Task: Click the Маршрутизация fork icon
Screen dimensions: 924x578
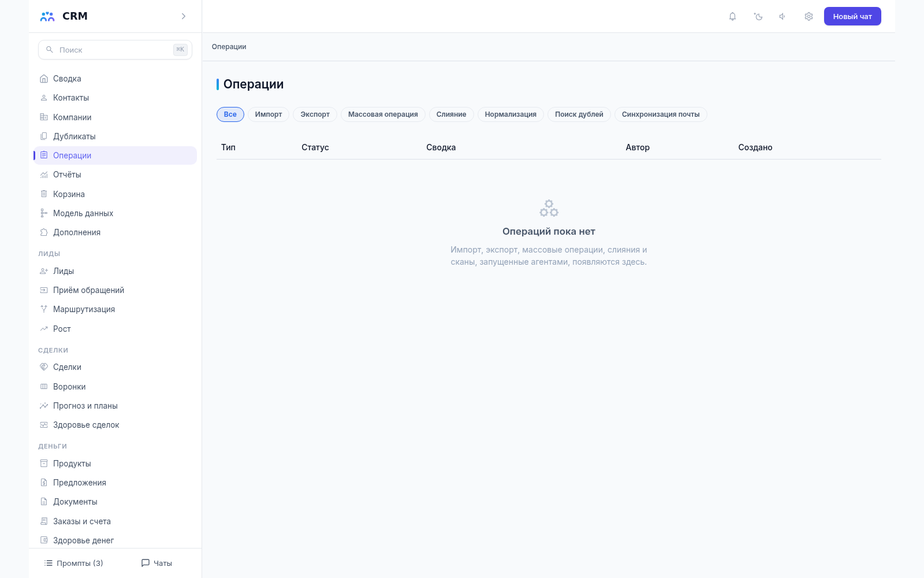Action: point(44,309)
